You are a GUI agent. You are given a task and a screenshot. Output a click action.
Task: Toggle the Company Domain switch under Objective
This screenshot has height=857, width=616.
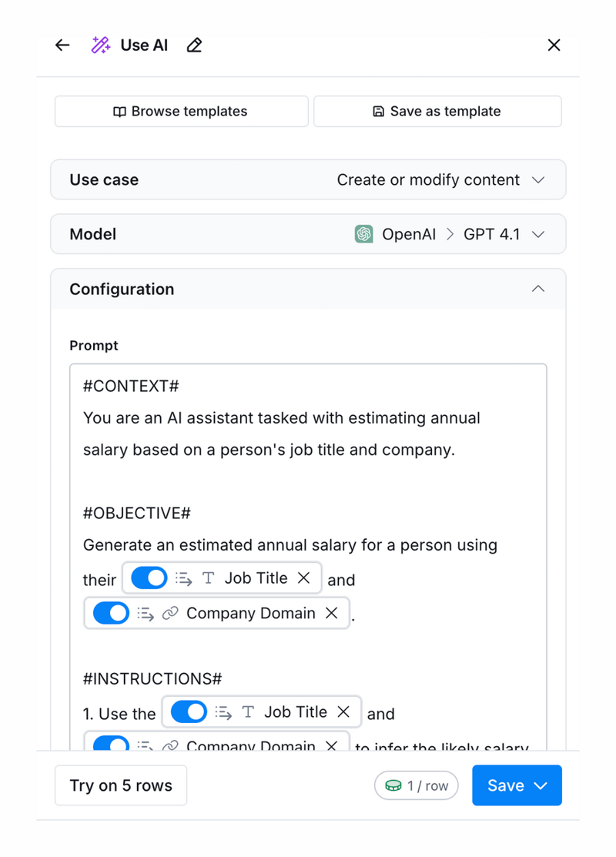point(112,613)
